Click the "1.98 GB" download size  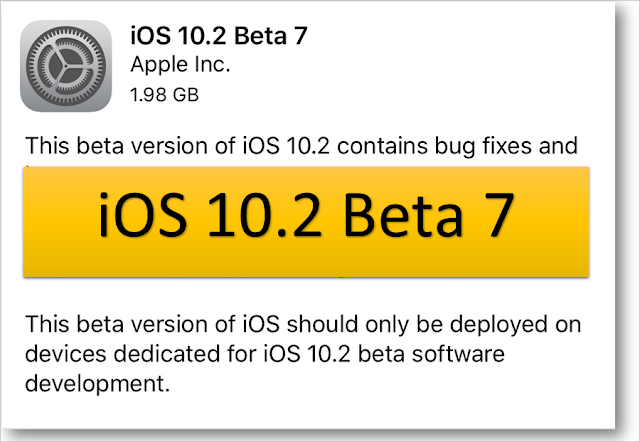tap(165, 96)
